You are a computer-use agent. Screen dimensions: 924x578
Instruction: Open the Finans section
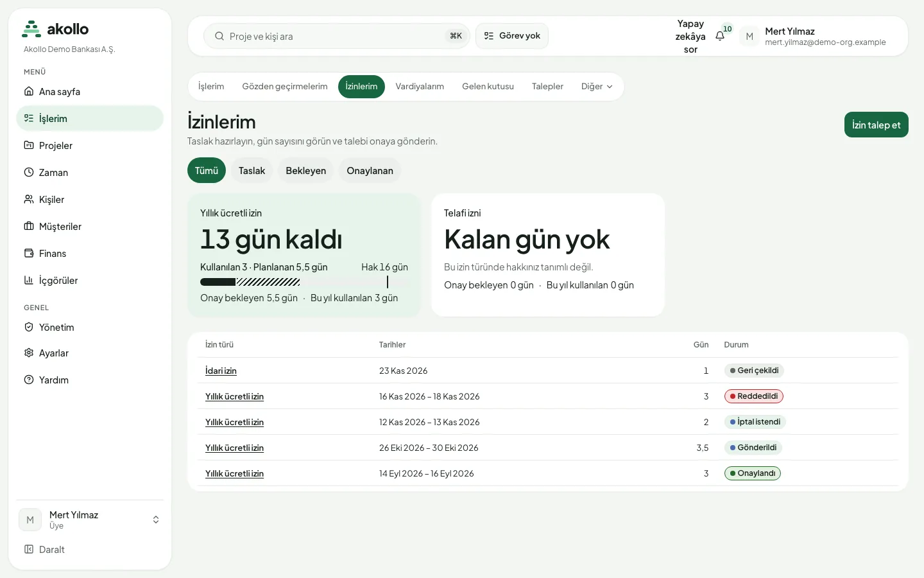point(90,254)
